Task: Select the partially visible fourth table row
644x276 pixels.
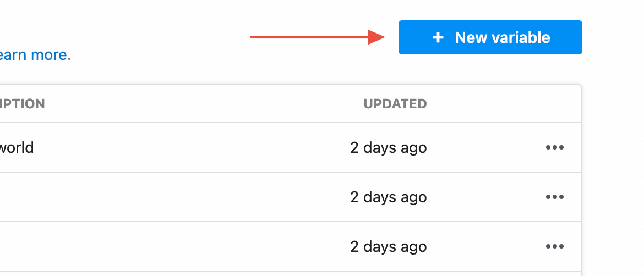Action: pyautogui.click(x=291, y=274)
